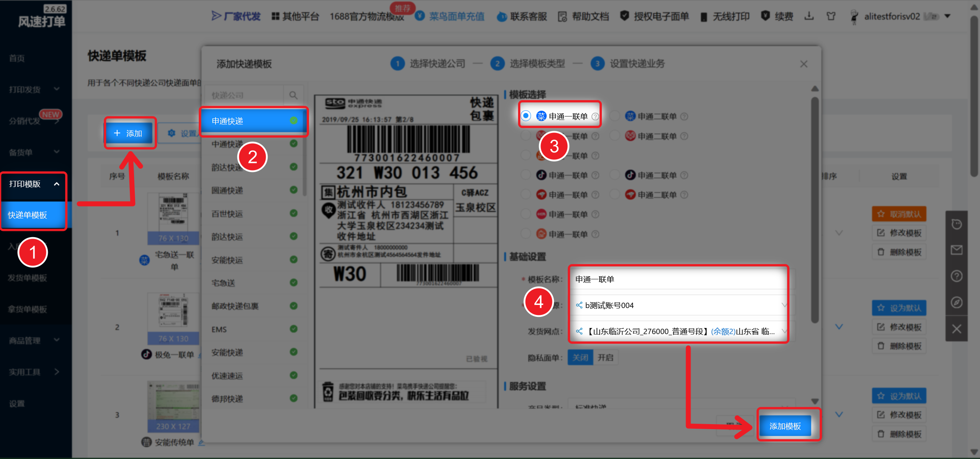Click the shirt skin icon in top bar
This screenshot has height=459, width=980.
tap(831, 16)
